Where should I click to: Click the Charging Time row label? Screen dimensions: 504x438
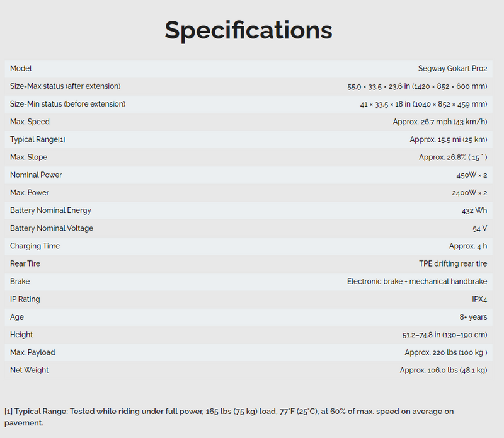pos(35,246)
